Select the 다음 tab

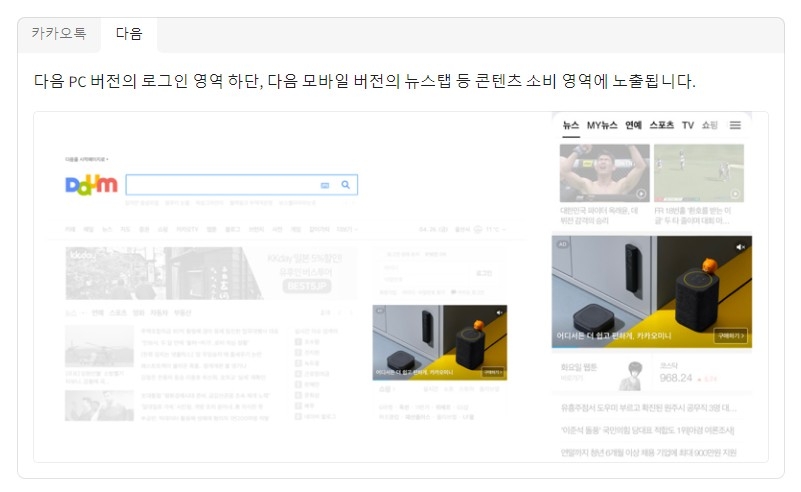pyautogui.click(x=129, y=34)
